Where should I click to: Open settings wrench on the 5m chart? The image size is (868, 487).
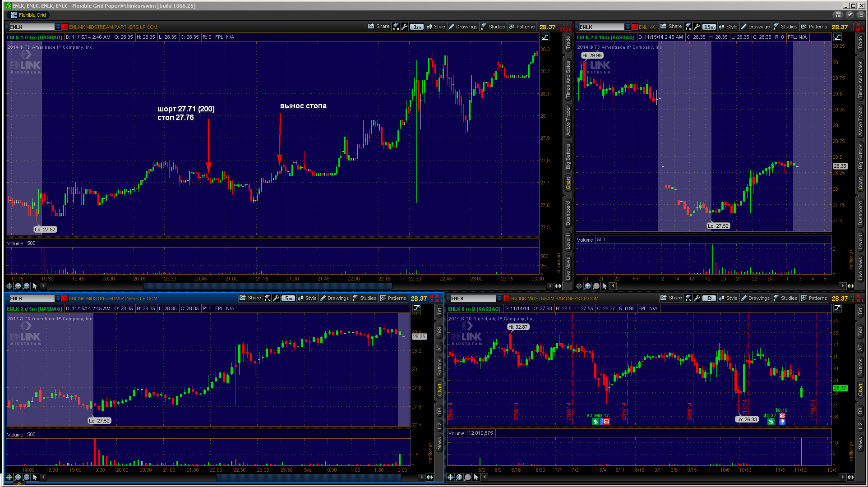click(276, 298)
